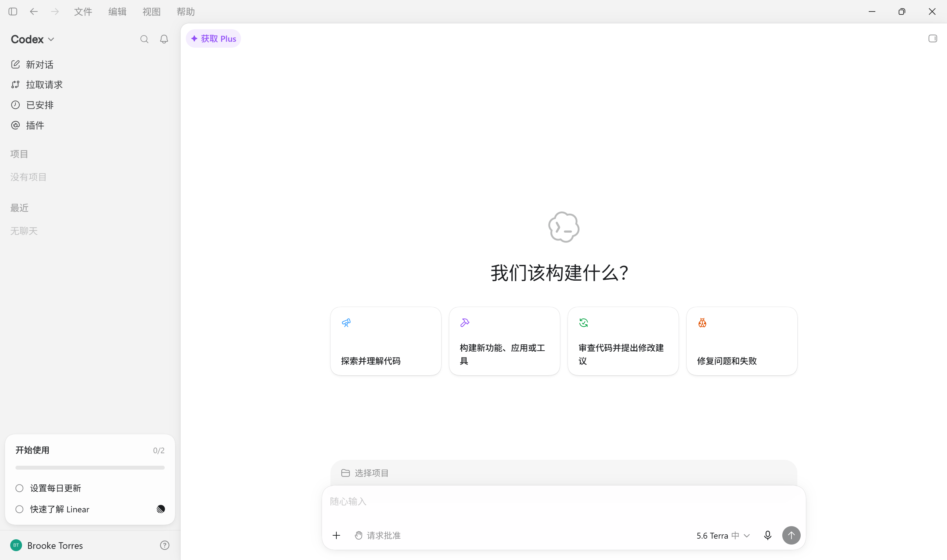Start voice input with microphone icon
The width and height of the screenshot is (947, 560).
(x=767, y=535)
